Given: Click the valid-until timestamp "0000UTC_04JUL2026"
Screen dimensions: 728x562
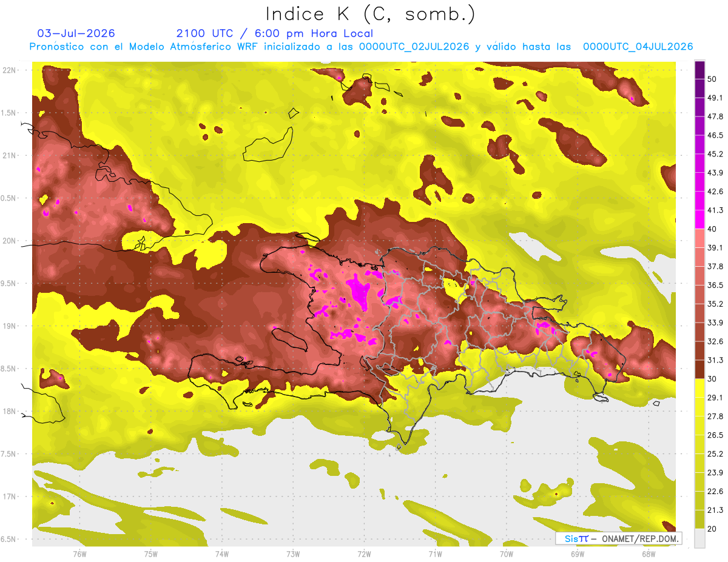Looking at the screenshot, I should pyautogui.click(x=638, y=47).
